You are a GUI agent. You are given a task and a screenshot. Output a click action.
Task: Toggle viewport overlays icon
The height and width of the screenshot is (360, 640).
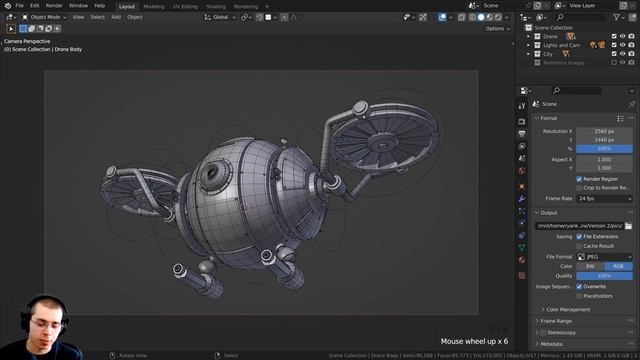(442, 17)
